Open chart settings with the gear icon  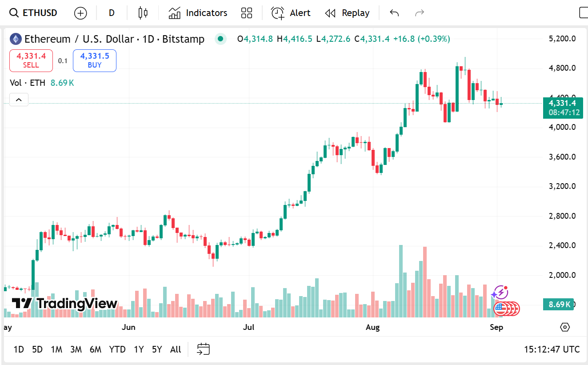564,327
